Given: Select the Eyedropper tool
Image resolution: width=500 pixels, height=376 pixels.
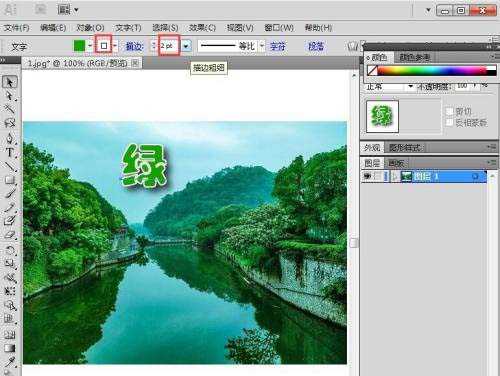Looking at the screenshot, I should coord(10,361).
